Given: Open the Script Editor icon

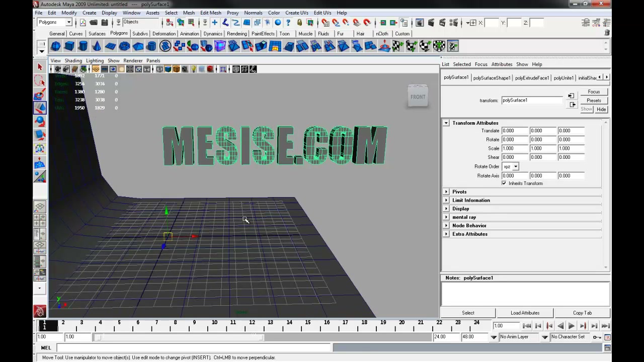Looking at the screenshot, I should point(607,348).
